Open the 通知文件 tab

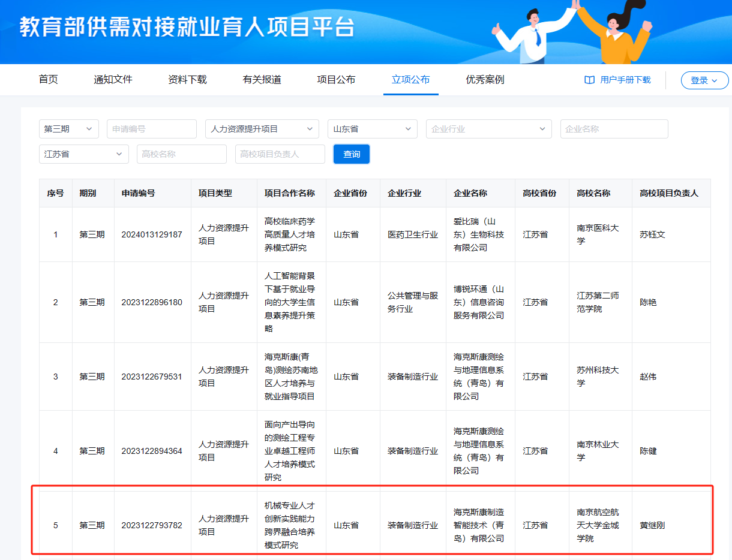(113, 80)
